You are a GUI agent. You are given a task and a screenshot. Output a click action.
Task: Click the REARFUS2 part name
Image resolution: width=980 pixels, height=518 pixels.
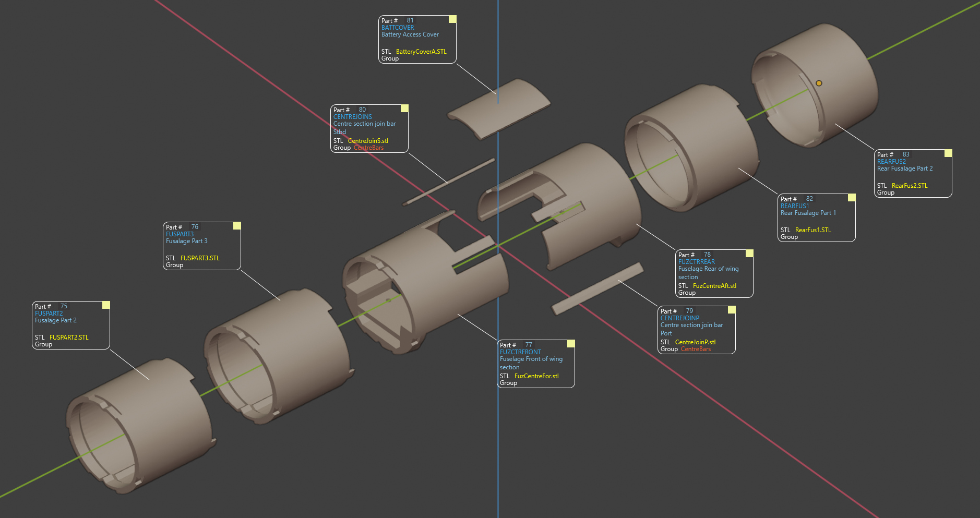click(891, 162)
